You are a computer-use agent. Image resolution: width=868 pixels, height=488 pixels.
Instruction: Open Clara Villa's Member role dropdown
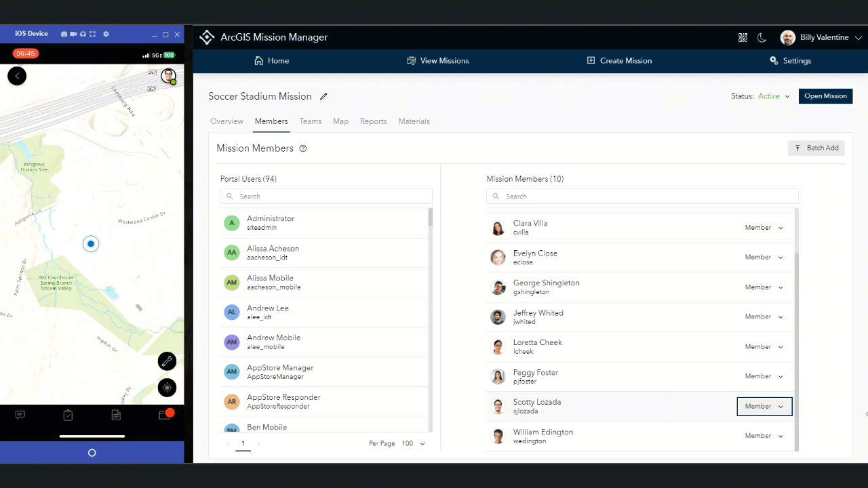coord(764,228)
